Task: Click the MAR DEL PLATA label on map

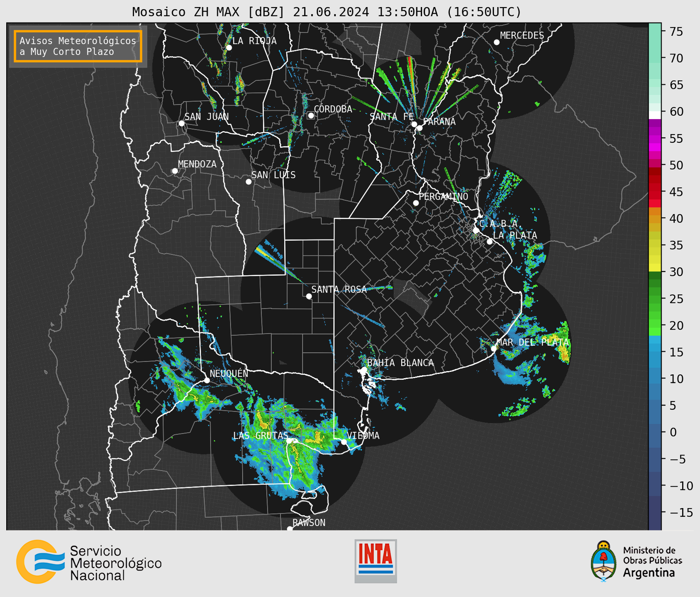Action: click(x=533, y=343)
